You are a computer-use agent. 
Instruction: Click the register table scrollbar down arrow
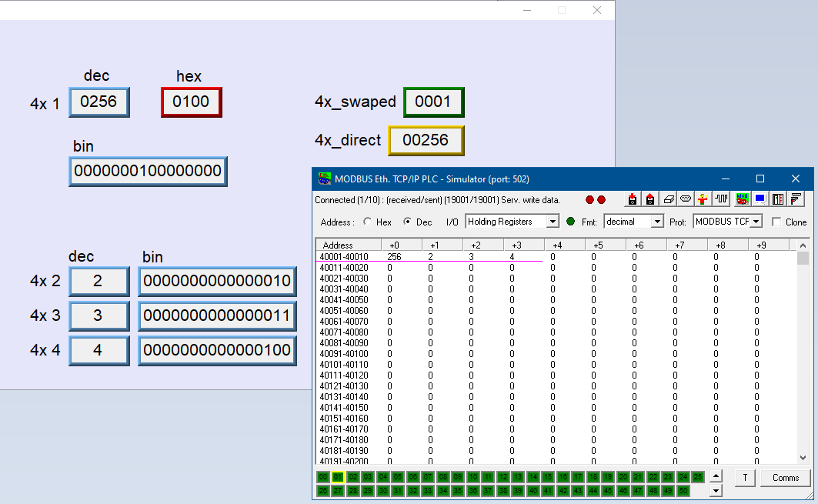pyautogui.click(x=803, y=458)
